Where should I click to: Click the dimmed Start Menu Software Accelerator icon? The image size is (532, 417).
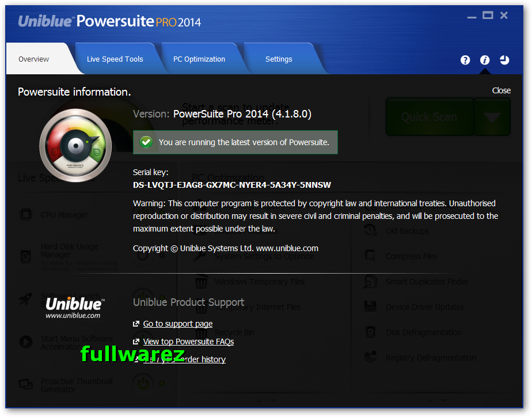[26, 342]
